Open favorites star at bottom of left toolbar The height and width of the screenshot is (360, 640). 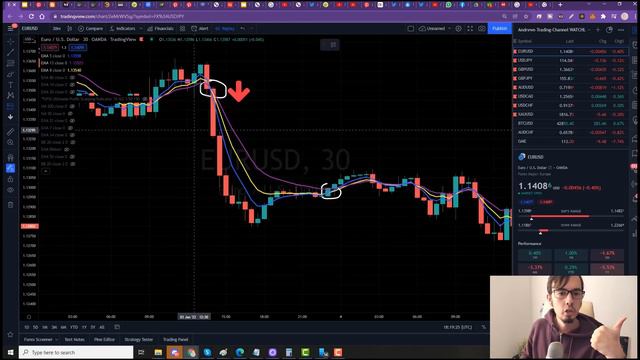11,334
